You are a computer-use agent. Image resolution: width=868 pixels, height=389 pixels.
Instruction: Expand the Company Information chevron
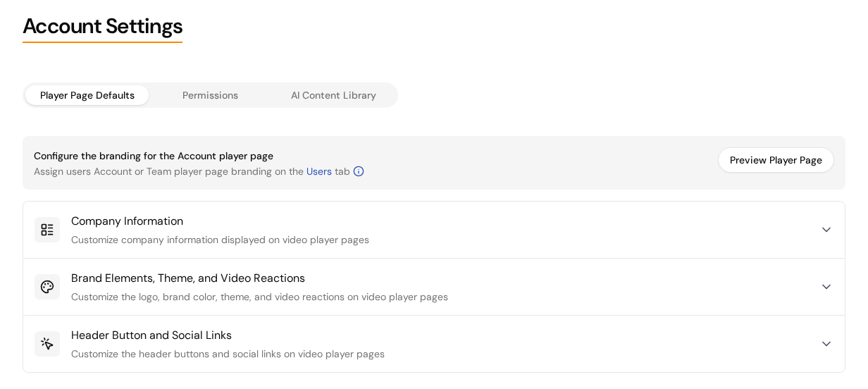click(x=826, y=230)
